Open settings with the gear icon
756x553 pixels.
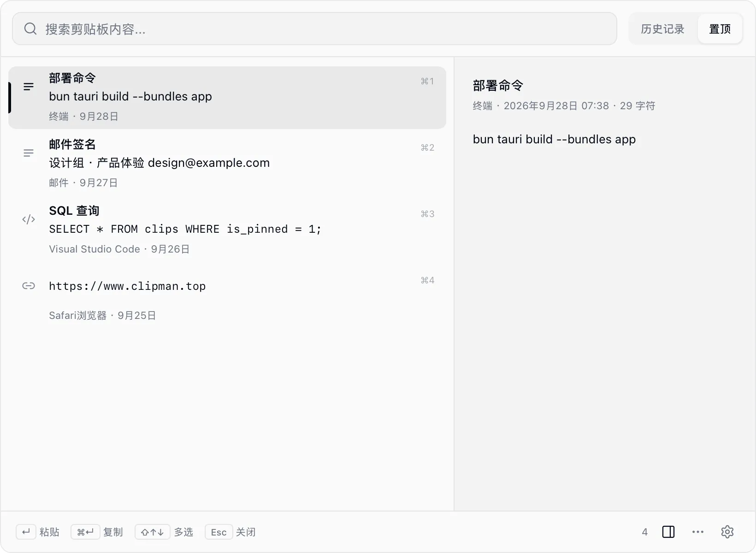click(x=727, y=532)
